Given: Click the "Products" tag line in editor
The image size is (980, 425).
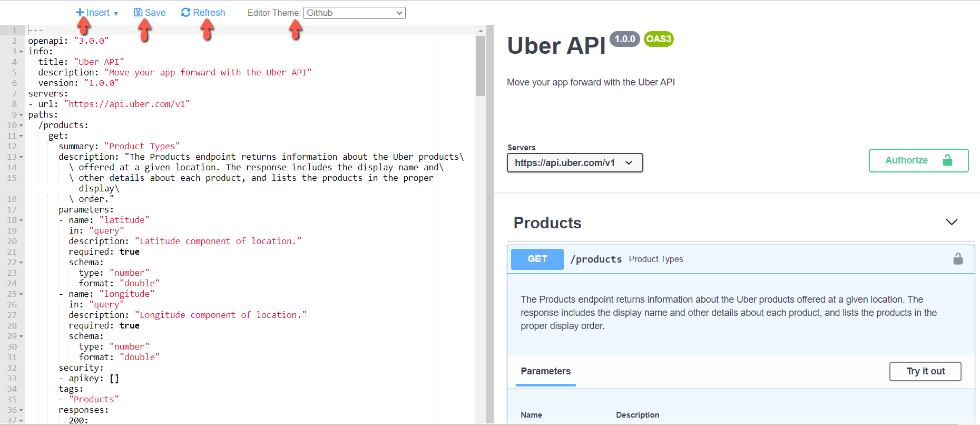Looking at the screenshot, I should click(x=89, y=399).
